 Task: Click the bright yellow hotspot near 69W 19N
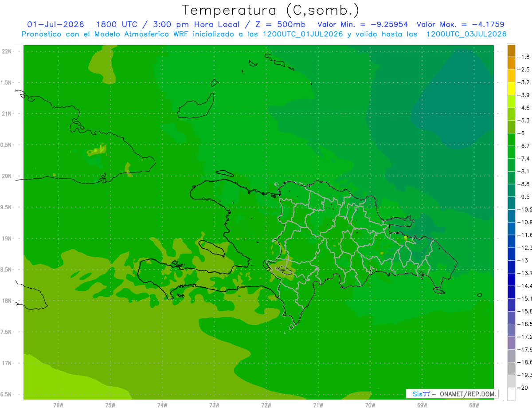click(405, 239)
